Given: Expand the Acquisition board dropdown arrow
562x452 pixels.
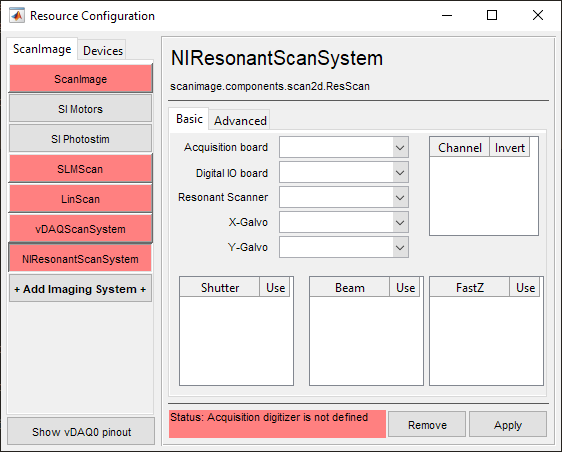Looking at the screenshot, I should [400, 147].
